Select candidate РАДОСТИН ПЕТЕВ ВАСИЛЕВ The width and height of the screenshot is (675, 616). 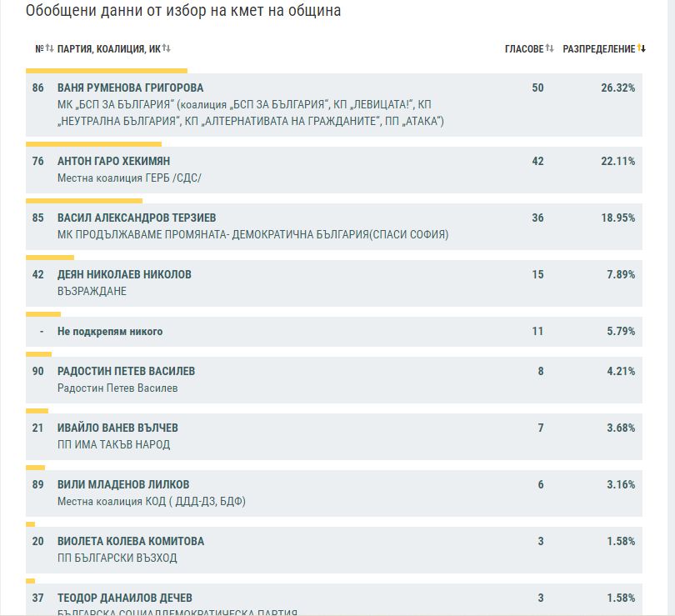[126, 372]
